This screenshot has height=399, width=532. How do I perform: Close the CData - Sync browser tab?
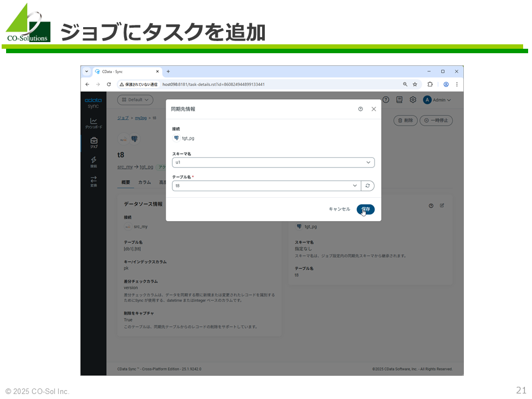157,71
